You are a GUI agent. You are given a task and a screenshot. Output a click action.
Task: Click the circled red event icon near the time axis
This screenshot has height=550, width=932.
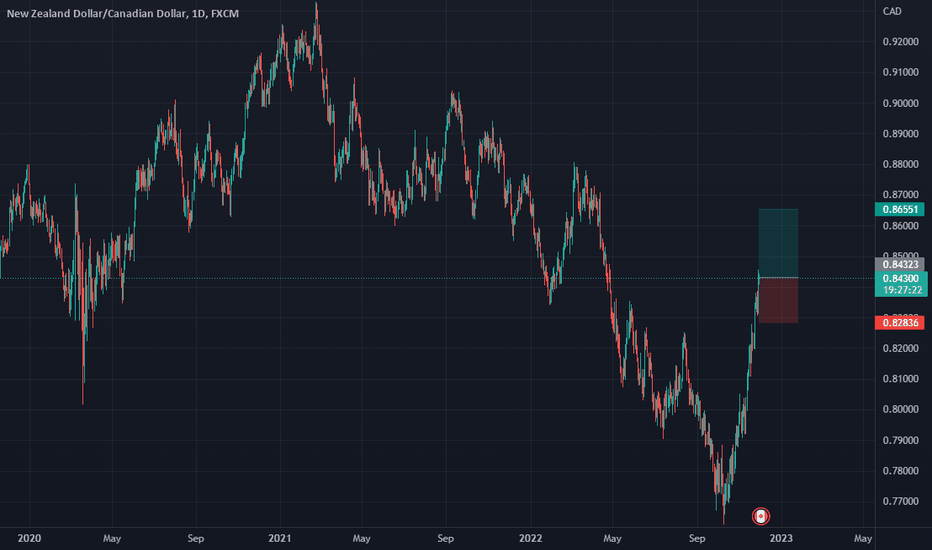point(760,516)
